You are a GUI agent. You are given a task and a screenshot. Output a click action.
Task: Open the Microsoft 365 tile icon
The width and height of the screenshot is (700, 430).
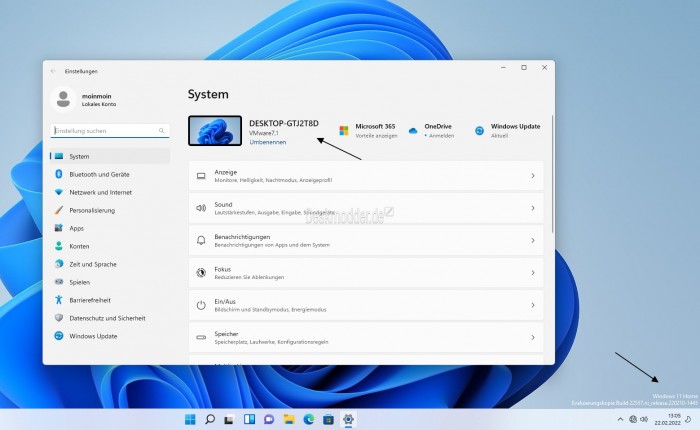coord(343,131)
